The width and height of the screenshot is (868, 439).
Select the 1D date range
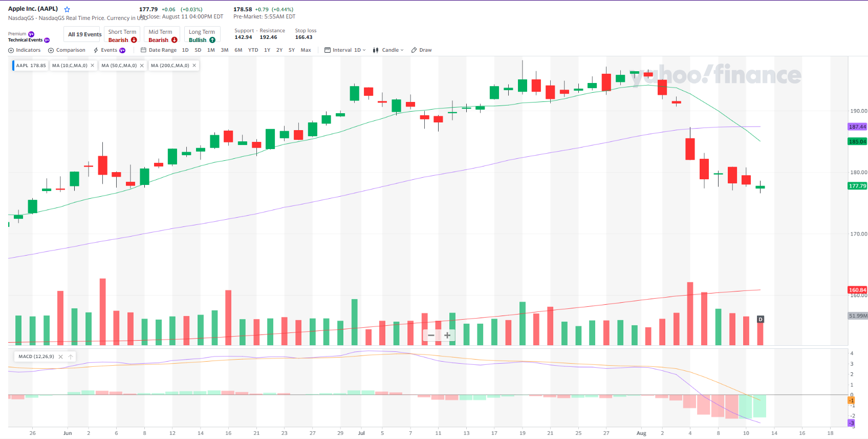[185, 50]
